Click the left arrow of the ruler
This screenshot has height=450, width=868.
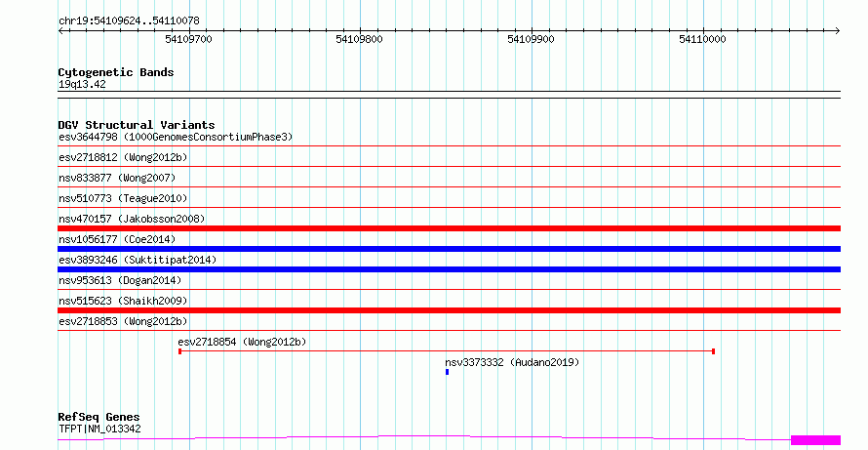[x=60, y=31]
